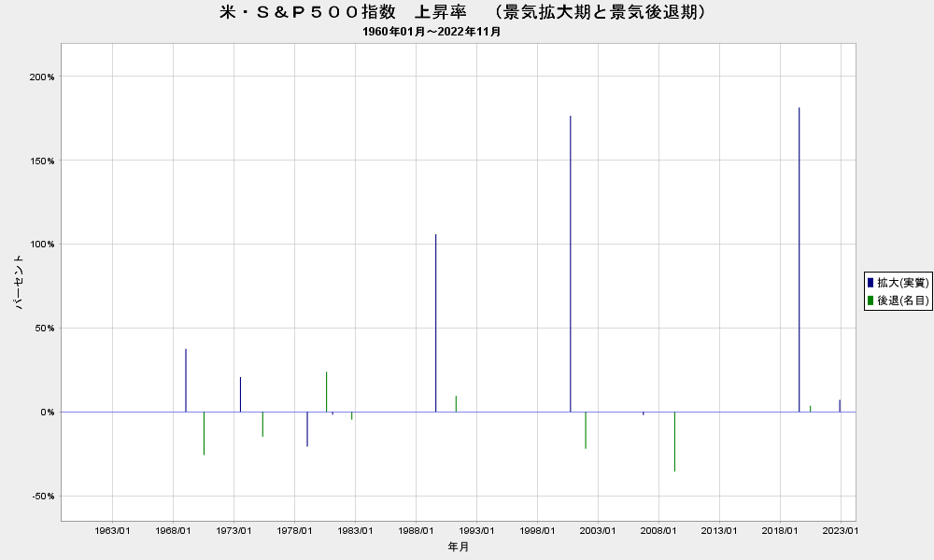
Task: Click the 200% y-axis label
Action: pyautogui.click(x=42, y=77)
